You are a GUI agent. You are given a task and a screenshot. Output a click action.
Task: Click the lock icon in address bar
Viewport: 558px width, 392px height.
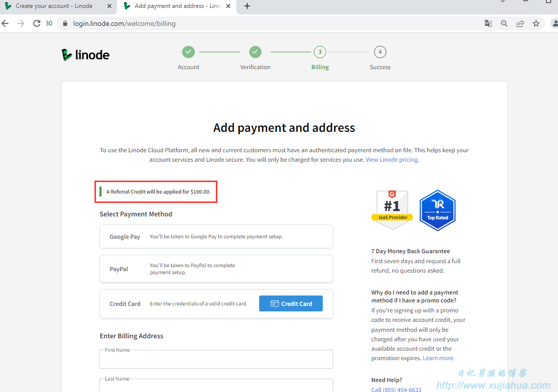[x=65, y=23]
